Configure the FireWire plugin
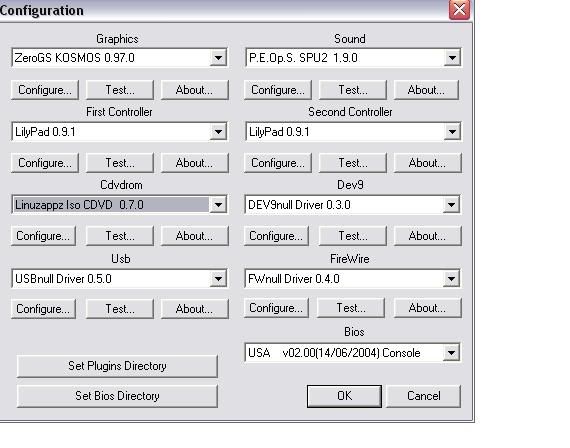The image size is (570, 448). [276, 308]
